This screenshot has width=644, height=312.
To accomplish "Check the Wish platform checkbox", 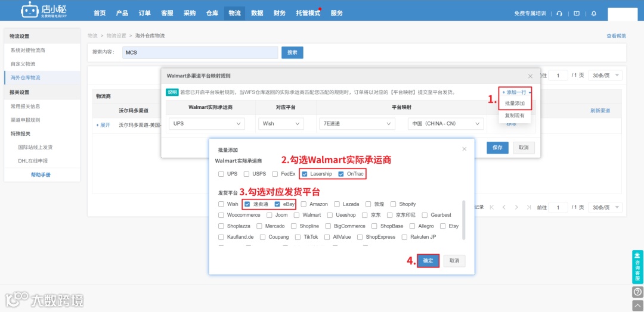I will click(x=221, y=204).
